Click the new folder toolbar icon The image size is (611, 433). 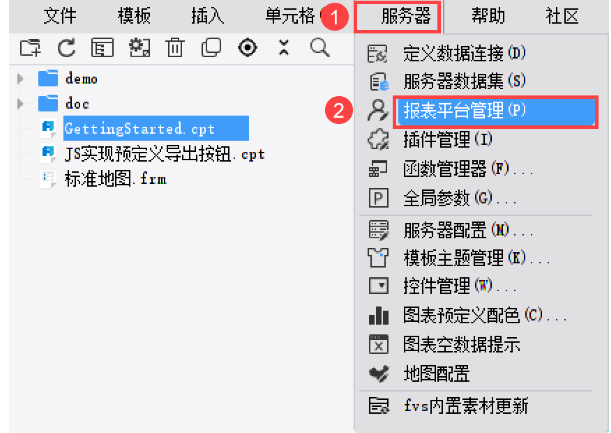(30, 48)
